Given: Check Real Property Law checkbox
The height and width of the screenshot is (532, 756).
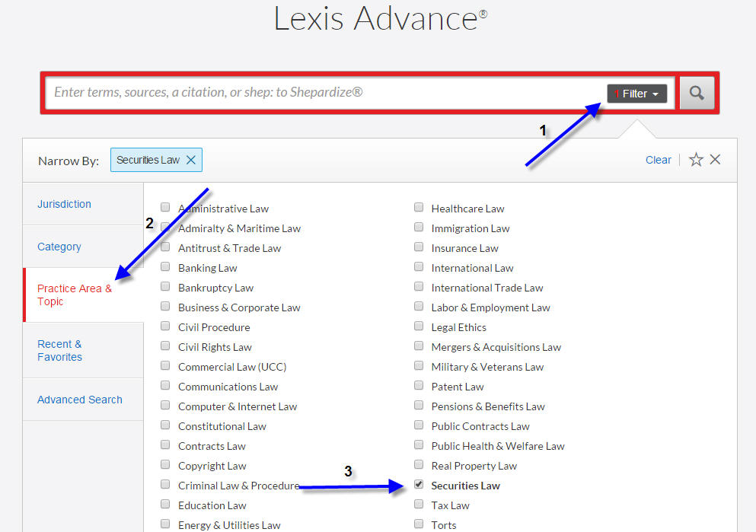Looking at the screenshot, I should click(419, 464).
